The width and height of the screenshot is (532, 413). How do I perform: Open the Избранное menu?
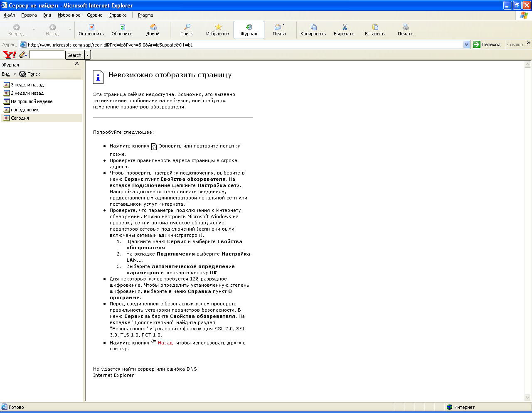69,15
